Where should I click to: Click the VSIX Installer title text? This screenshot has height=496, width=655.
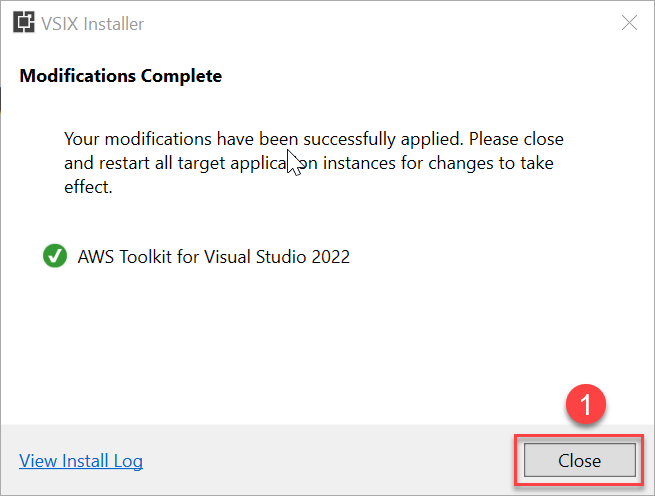click(92, 24)
